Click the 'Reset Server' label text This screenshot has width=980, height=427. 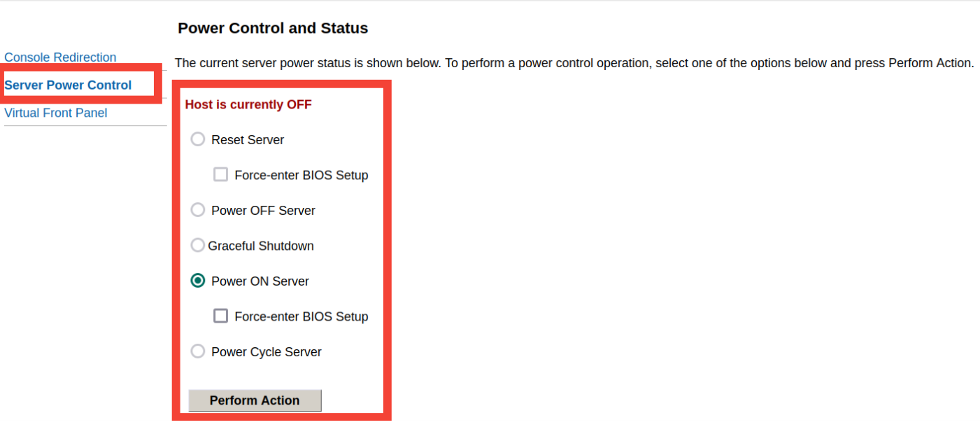click(248, 140)
